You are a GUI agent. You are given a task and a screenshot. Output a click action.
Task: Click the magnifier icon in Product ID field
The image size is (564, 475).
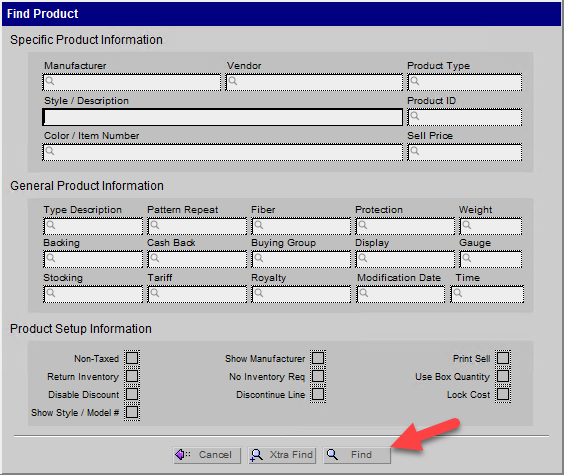tap(415, 116)
